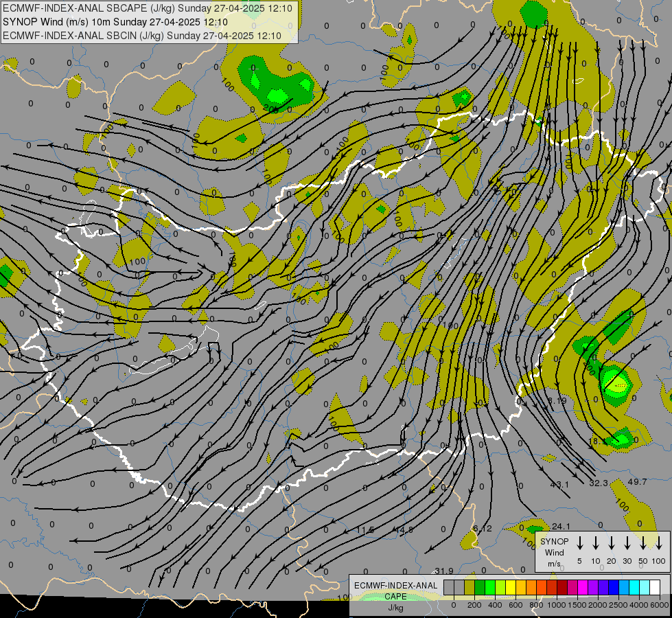Click the 'm/s' unit in wind legend
672x618 pixels.
coord(554,564)
